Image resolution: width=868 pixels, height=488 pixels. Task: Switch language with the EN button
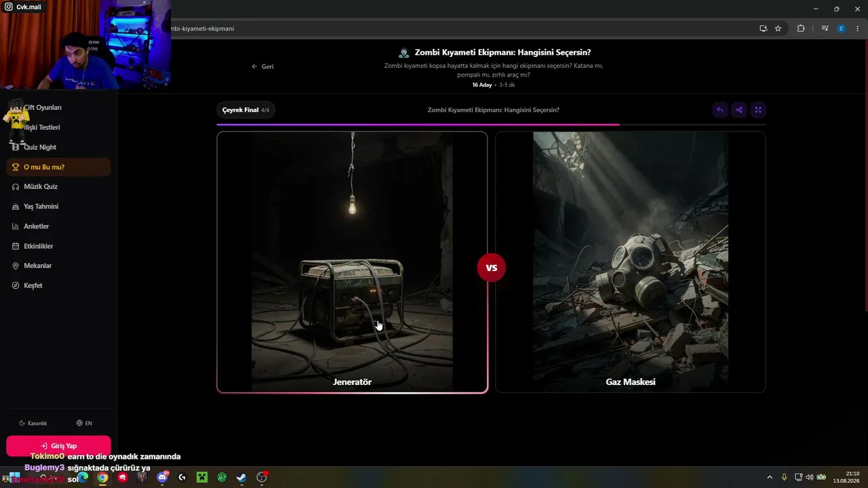pyautogui.click(x=84, y=423)
